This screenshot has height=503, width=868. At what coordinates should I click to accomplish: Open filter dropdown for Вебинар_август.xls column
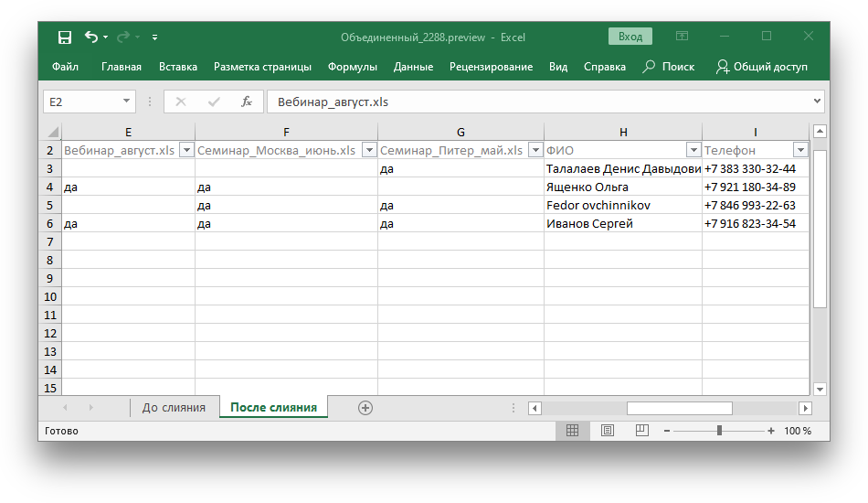click(185, 150)
